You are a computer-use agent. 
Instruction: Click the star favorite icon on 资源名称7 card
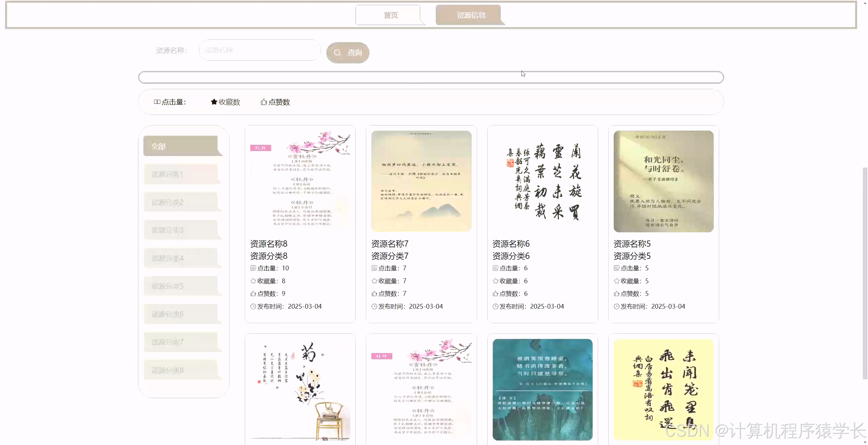click(x=374, y=281)
